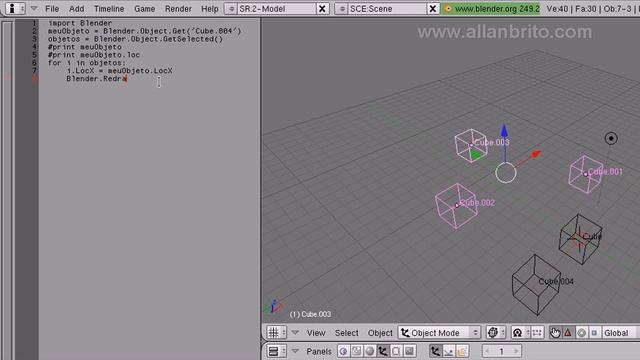Open the rotation/scaling pivot selector
This screenshot has width=640, height=360.
(520, 333)
